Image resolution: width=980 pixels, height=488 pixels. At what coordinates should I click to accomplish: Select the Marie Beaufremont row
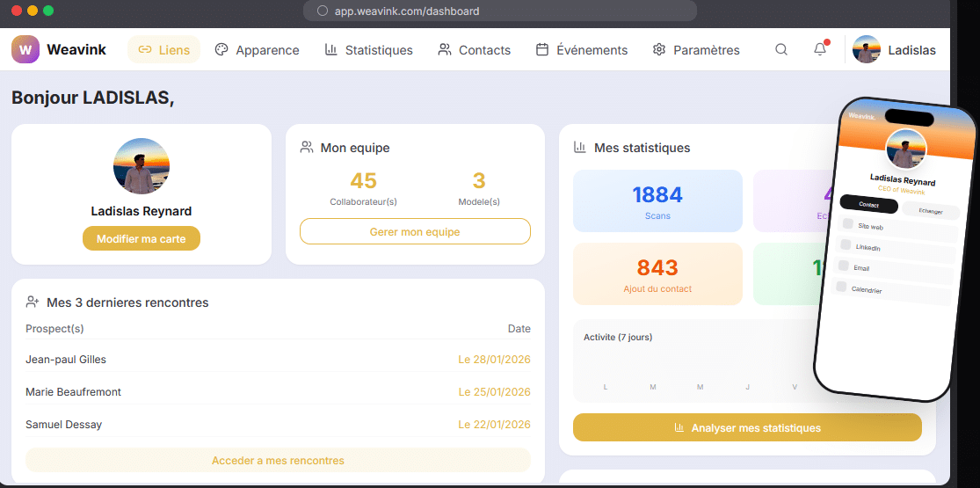pos(278,391)
